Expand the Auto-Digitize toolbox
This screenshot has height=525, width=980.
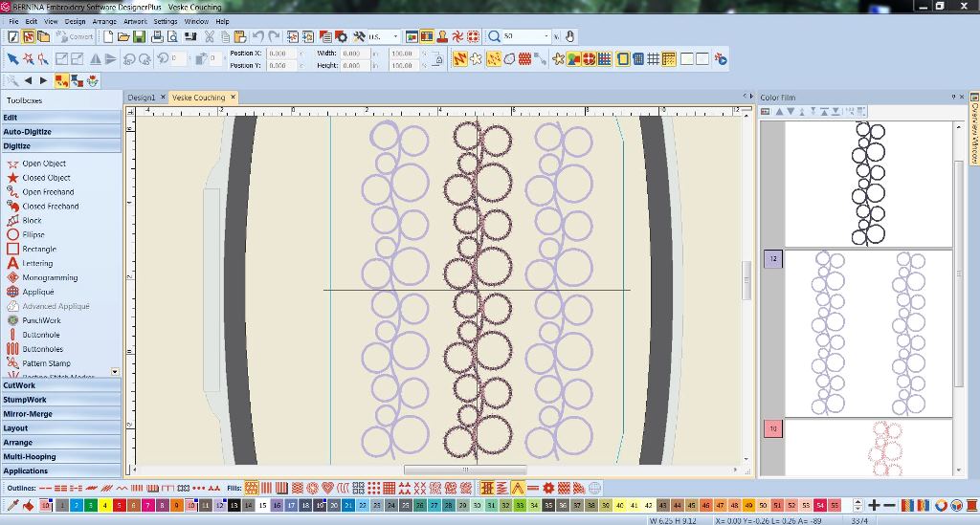coord(61,132)
